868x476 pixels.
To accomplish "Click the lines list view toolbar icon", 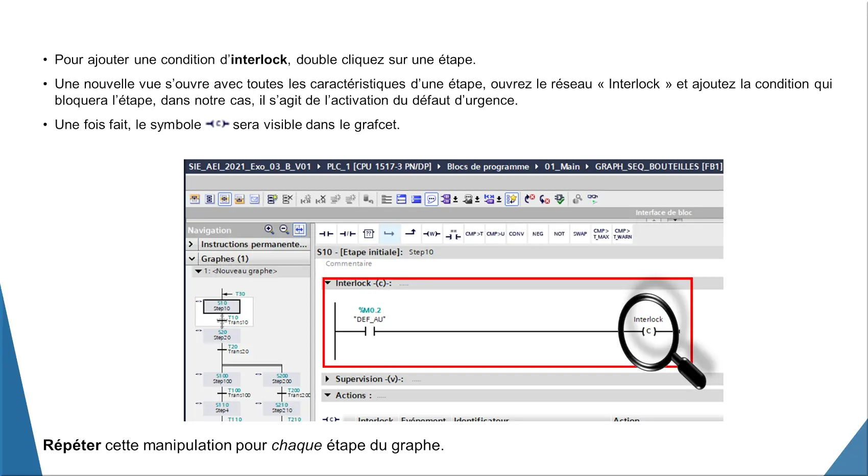I will 387,199.
